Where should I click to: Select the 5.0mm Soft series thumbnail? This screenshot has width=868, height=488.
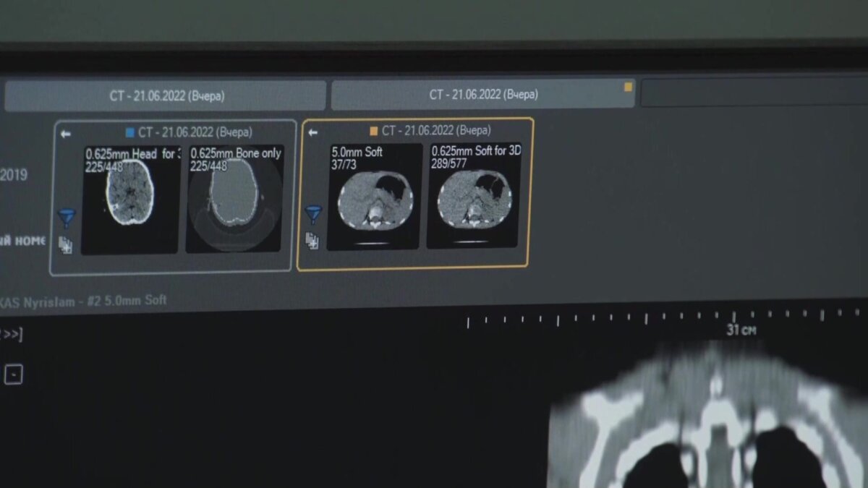[373, 197]
